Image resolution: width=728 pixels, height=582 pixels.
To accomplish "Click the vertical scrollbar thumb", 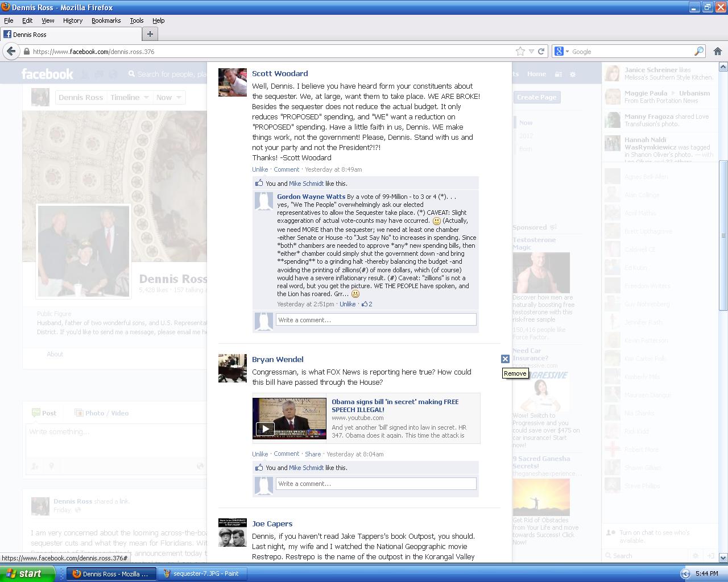I will (723, 236).
